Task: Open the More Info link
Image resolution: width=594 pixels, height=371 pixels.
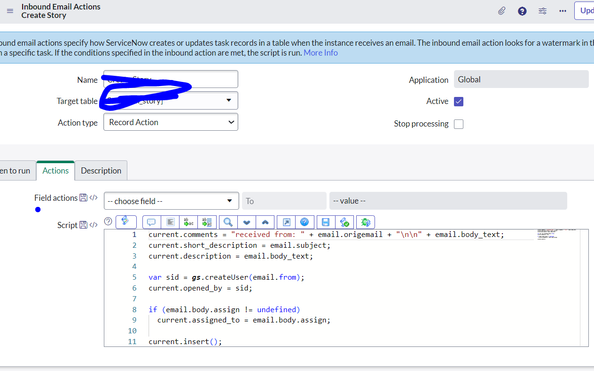Action: pyautogui.click(x=320, y=53)
